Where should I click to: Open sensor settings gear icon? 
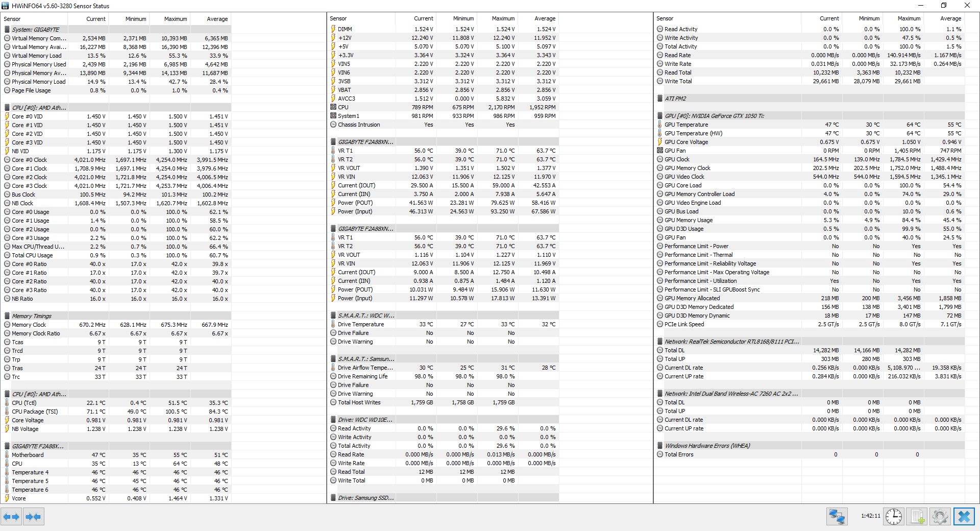(940, 517)
